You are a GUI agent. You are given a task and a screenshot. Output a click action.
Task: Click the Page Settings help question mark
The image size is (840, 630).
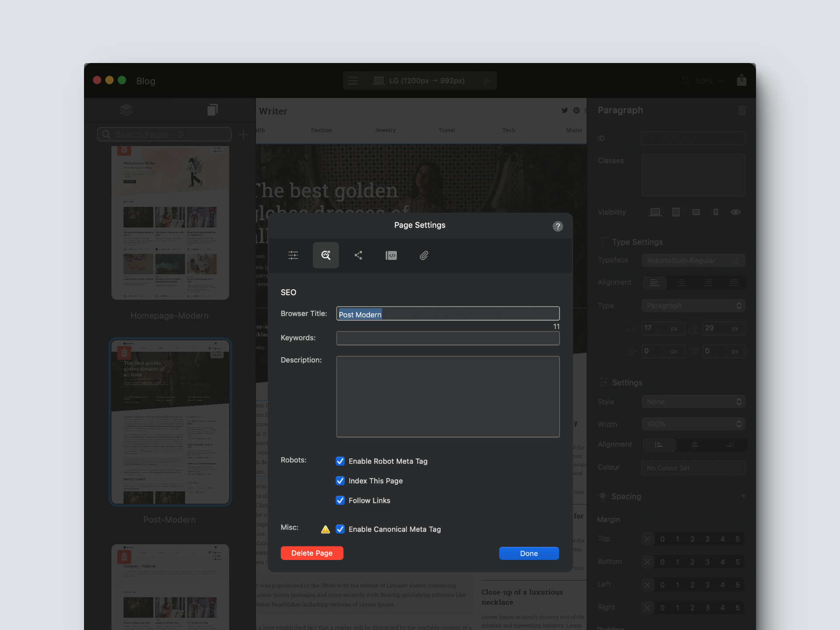(557, 226)
